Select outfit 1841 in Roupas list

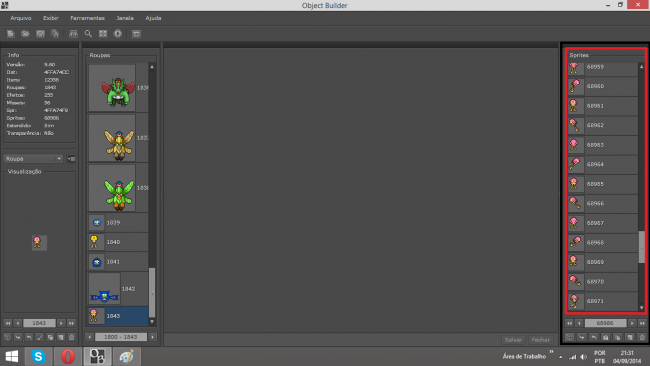(x=118, y=262)
